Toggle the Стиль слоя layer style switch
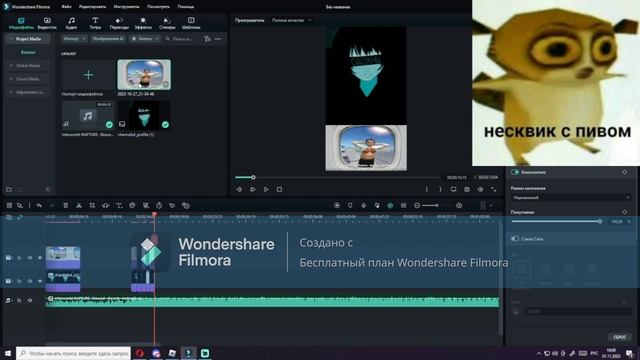This screenshot has width=640, height=360. pos(515,239)
